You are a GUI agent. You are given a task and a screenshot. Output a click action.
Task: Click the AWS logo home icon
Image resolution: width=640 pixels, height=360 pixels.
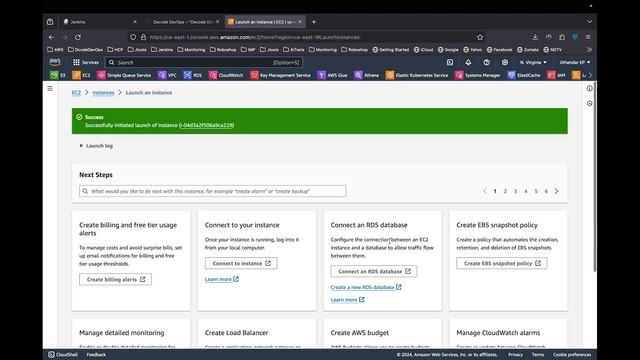pyautogui.click(x=55, y=62)
